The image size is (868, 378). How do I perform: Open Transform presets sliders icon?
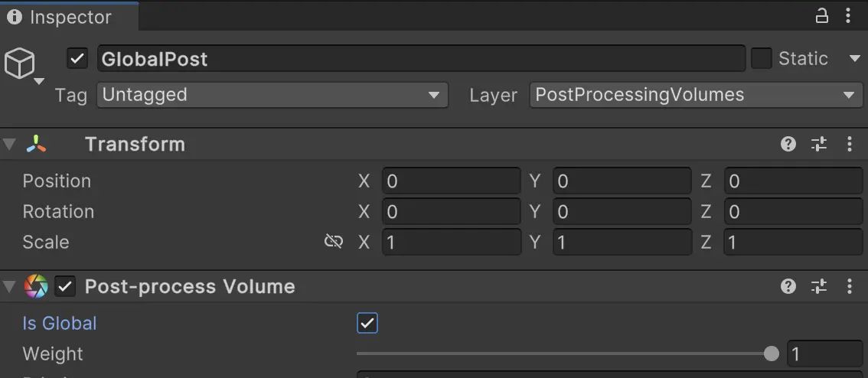point(819,144)
